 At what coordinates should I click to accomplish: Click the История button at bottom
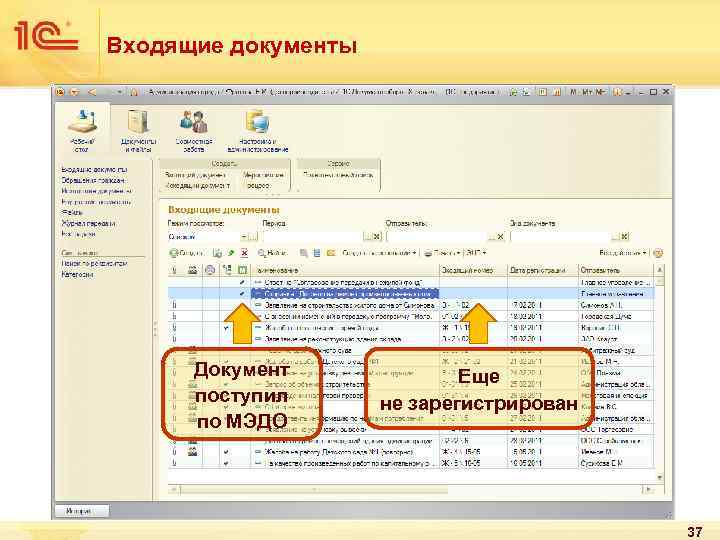tap(81, 511)
